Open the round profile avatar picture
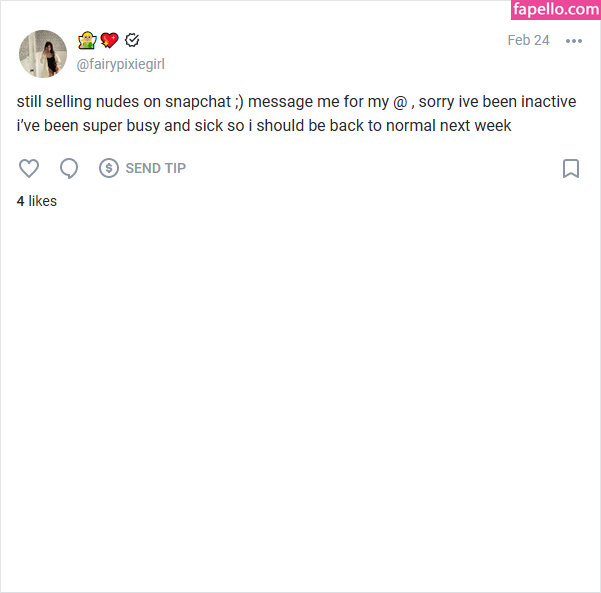The height and width of the screenshot is (593, 601). (43, 54)
